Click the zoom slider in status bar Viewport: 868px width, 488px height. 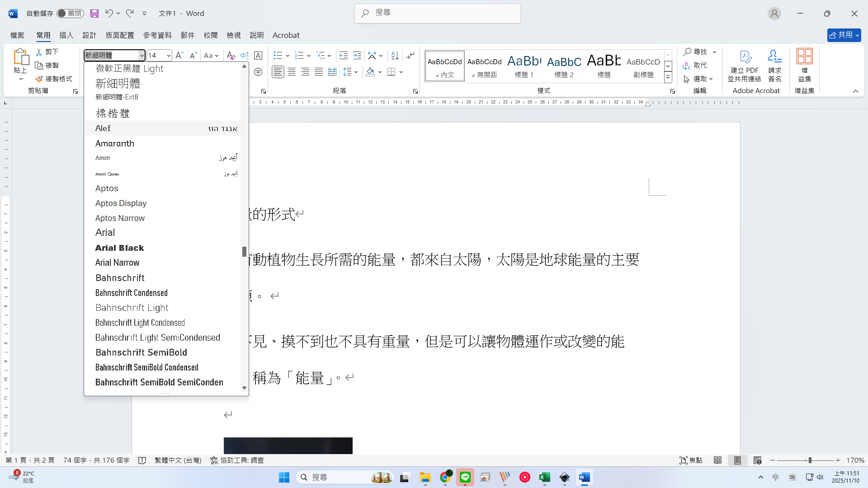pos(810,460)
